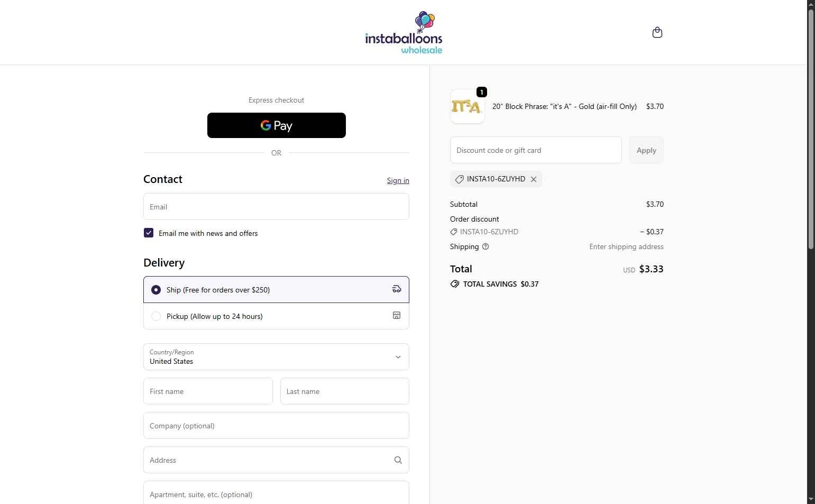
Task: Click the Sign in link
Action: tap(398, 180)
